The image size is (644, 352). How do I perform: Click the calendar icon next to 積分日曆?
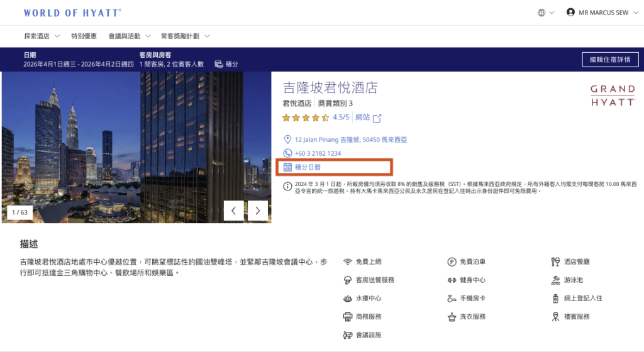point(287,167)
